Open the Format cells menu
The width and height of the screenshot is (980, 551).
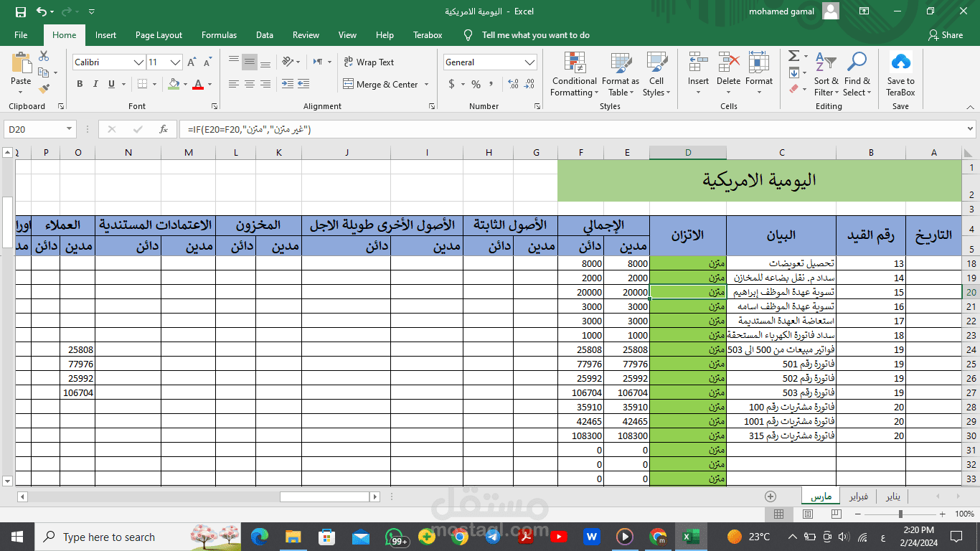tap(759, 74)
